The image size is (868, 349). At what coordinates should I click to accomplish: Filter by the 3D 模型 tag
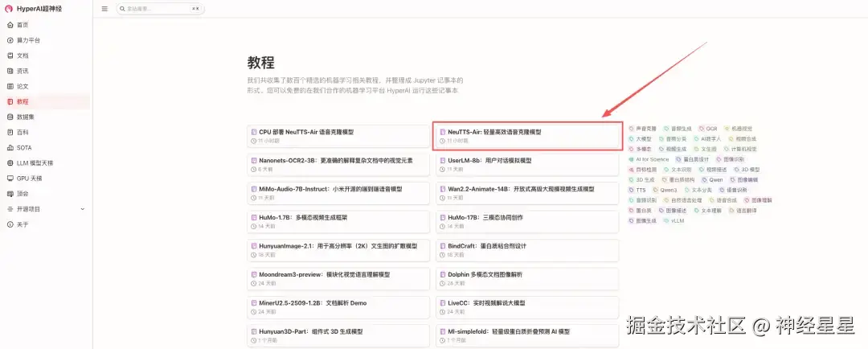coord(747,170)
